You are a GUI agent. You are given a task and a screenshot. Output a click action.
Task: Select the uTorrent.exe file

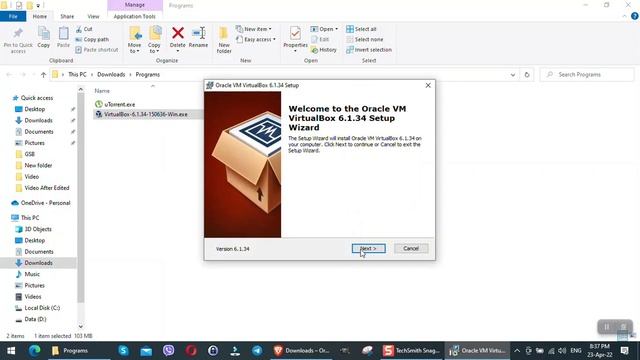tap(120, 104)
